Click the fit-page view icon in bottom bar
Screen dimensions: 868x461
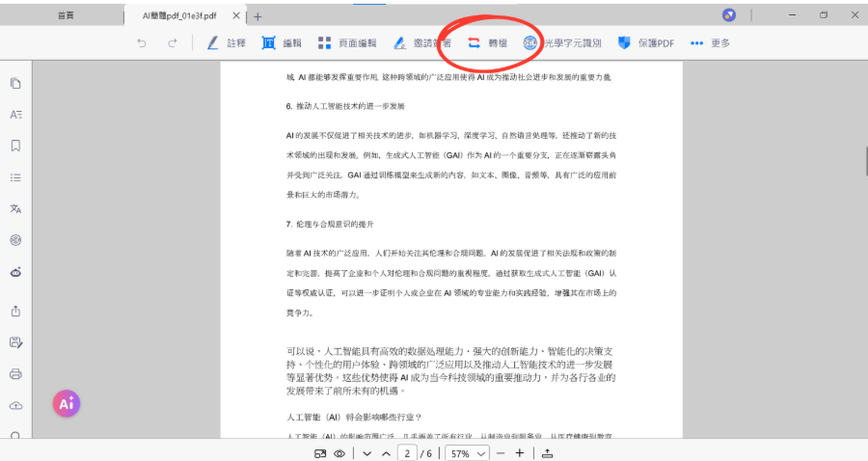pos(320,453)
